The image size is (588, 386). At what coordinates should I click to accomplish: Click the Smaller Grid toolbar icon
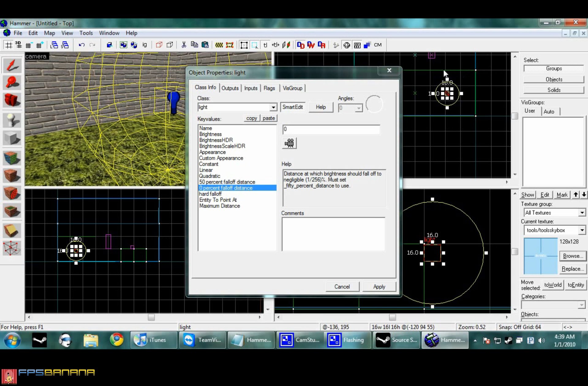(28, 45)
